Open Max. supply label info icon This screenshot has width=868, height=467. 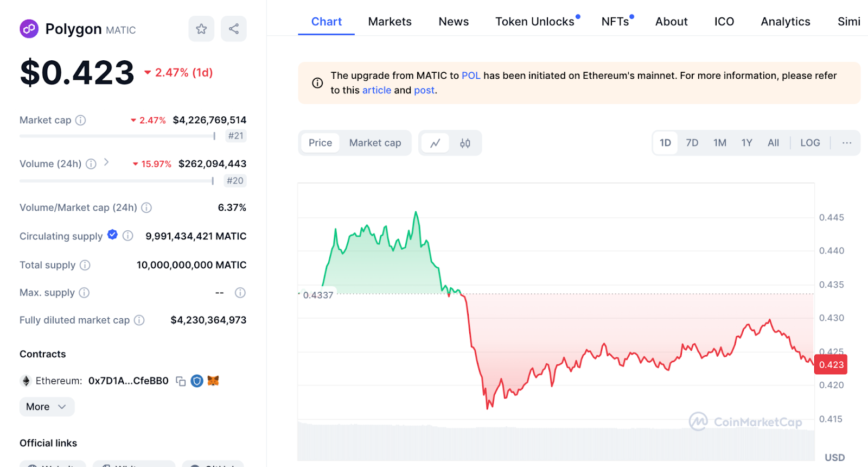coord(84,293)
